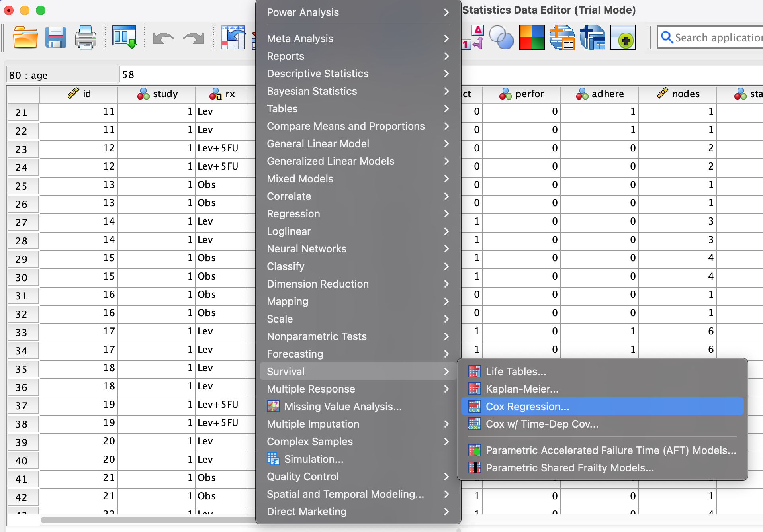Click the Undo arrow icon
763x532 pixels.
coord(163,39)
